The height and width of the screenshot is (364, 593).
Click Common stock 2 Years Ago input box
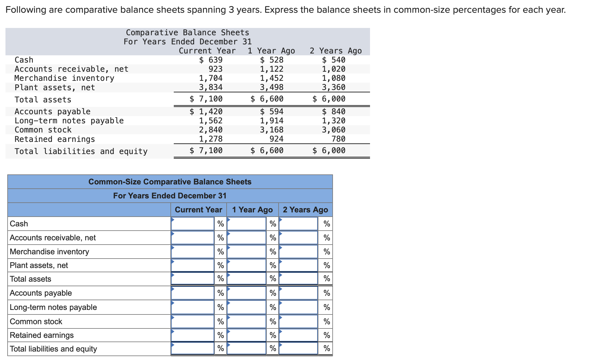tap(298, 321)
